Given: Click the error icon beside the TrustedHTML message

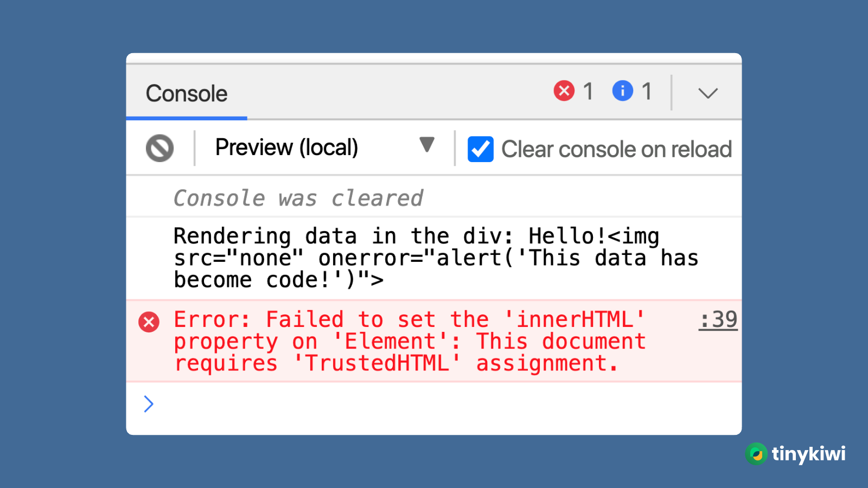Looking at the screenshot, I should pos(149,322).
